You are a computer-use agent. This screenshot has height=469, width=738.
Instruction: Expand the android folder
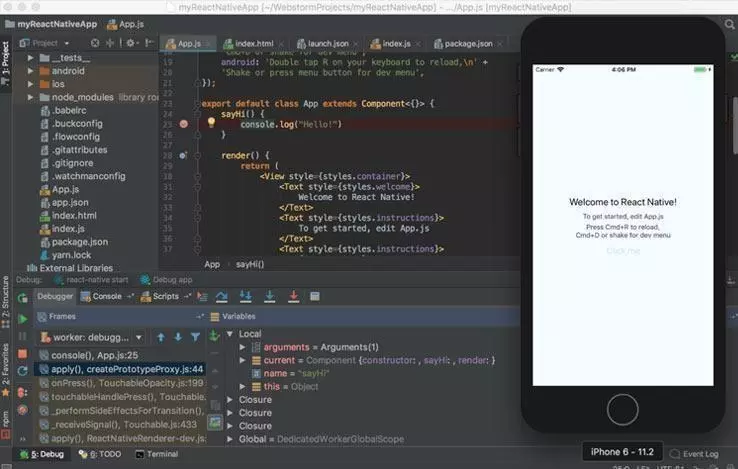[30, 71]
